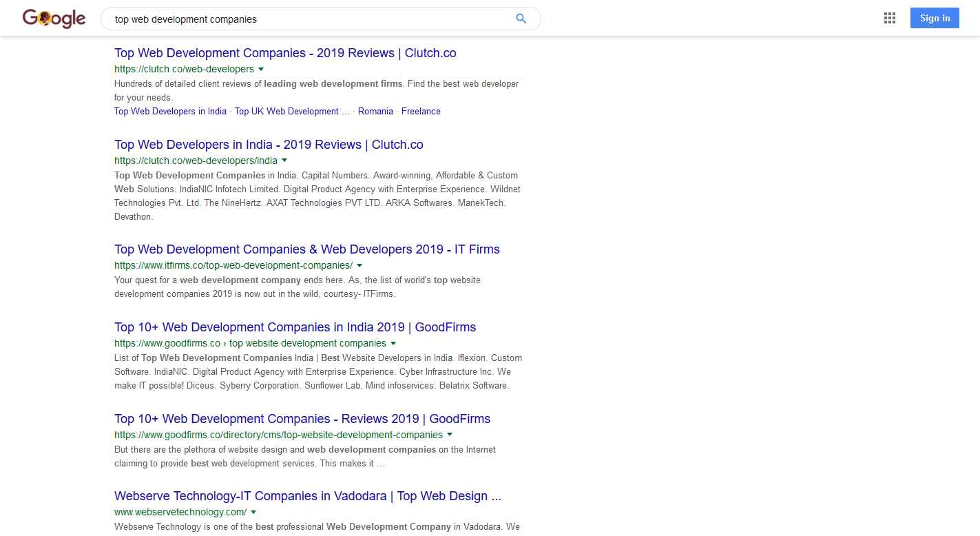Open Top Web Developers in India sitelink
Image resolution: width=980 pixels, height=536 pixels.
pyautogui.click(x=170, y=111)
